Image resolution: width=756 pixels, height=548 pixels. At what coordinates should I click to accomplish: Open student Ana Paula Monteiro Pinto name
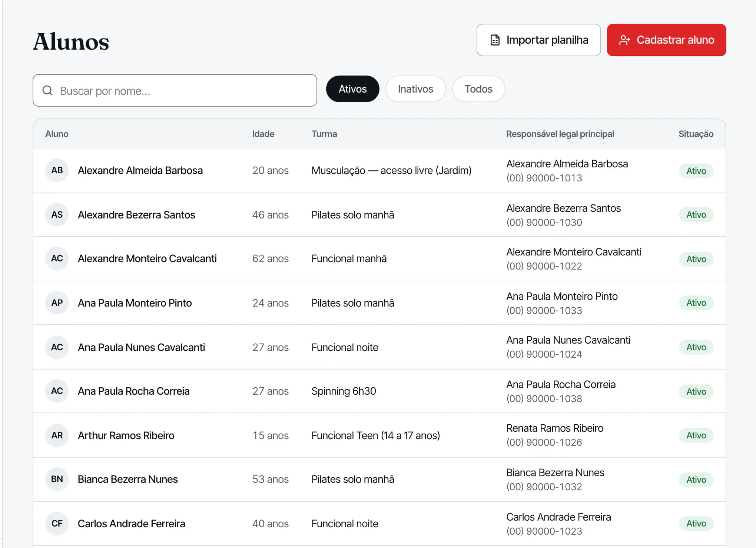tap(135, 303)
